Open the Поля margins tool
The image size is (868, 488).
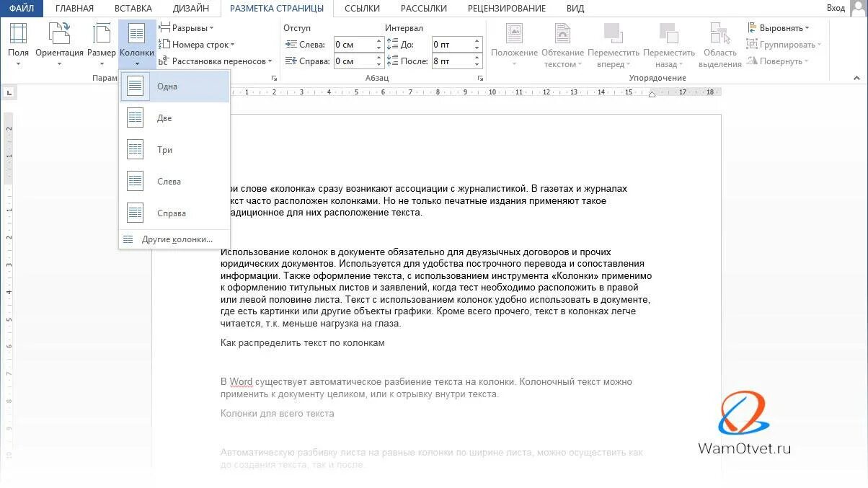[x=18, y=43]
